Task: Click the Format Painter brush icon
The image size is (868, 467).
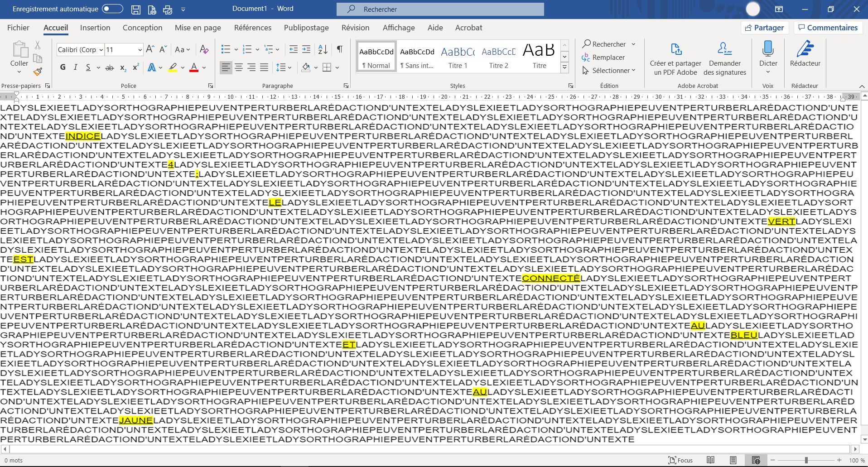Action: [x=38, y=72]
